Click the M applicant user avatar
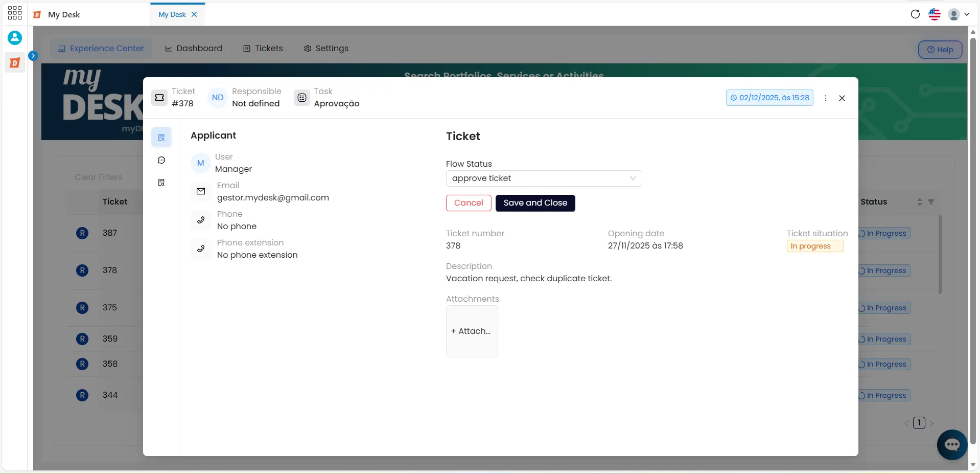The image size is (980, 474). point(201,163)
